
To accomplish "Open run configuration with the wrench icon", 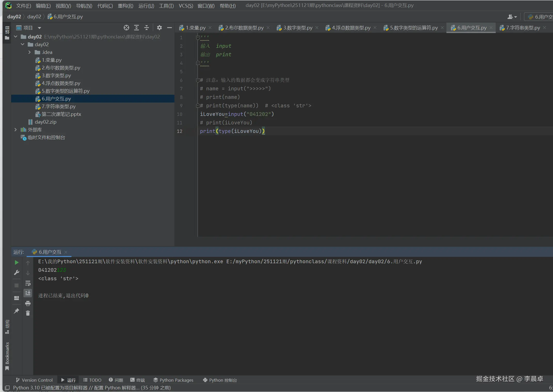I will point(17,272).
